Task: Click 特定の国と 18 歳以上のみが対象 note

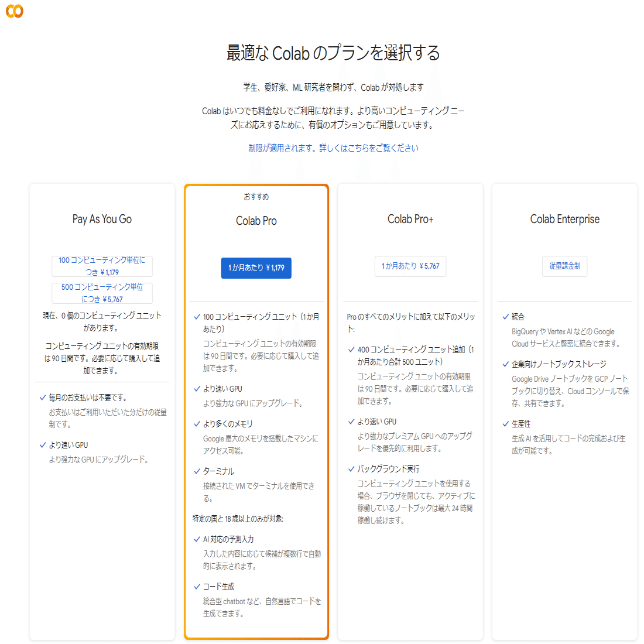Action: click(x=238, y=519)
